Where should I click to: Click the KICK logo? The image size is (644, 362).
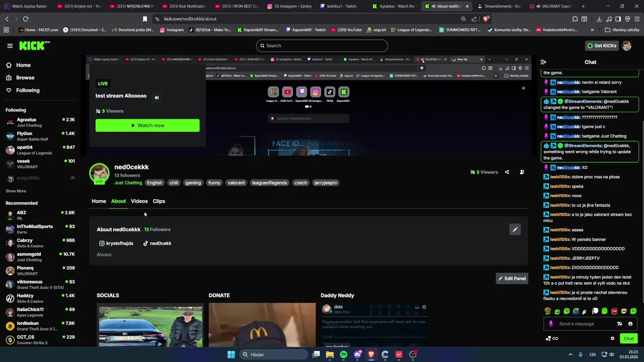(x=34, y=45)
